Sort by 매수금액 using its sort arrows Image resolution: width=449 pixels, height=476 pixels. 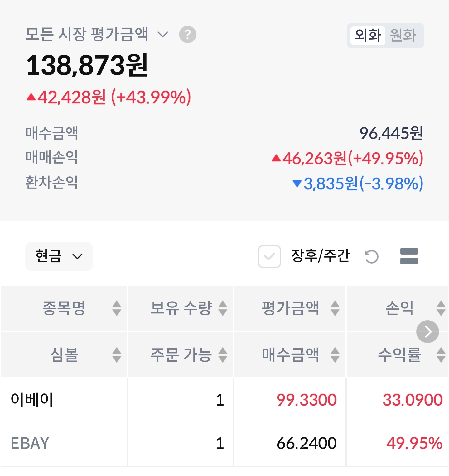335,355
